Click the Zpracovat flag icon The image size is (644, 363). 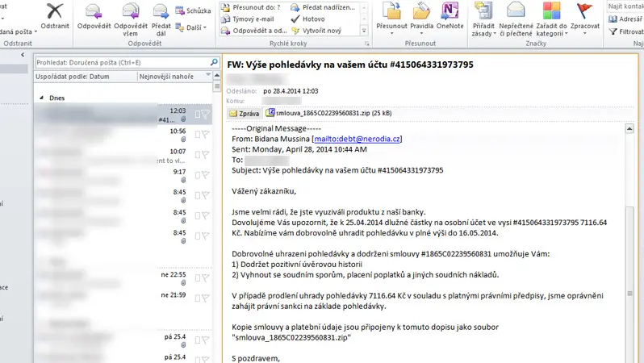tap(584, 11)
